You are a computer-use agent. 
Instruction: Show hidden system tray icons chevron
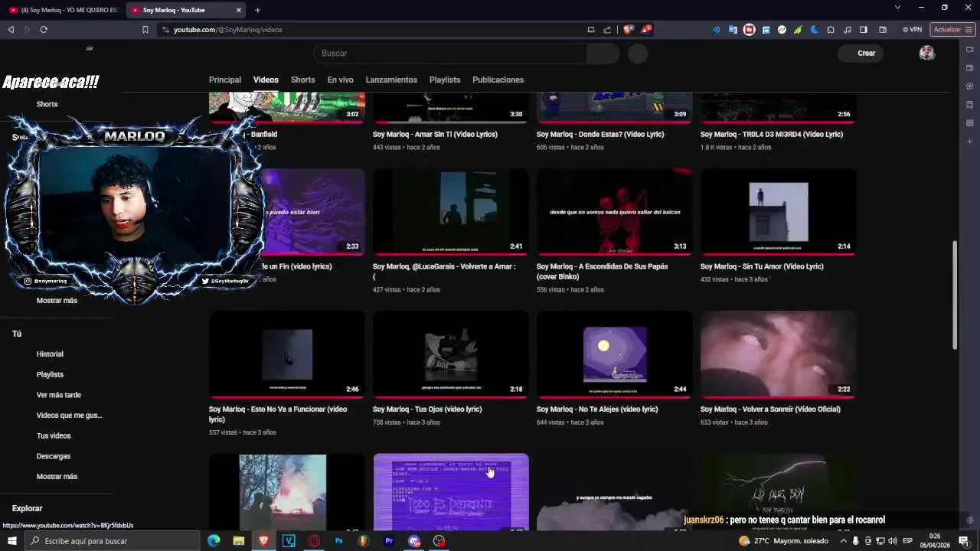844,541
